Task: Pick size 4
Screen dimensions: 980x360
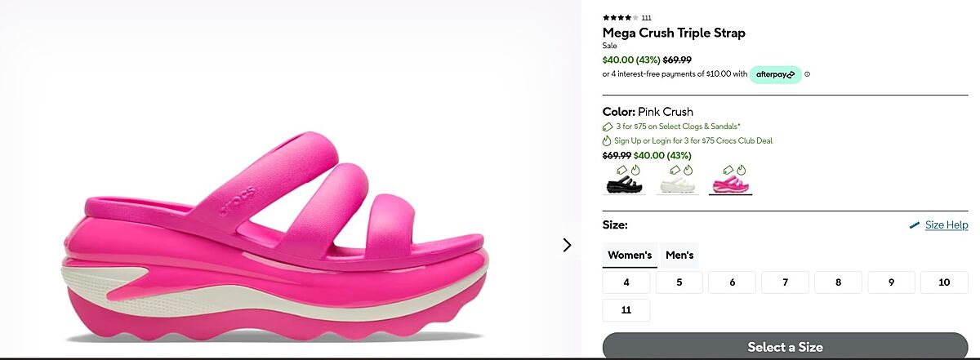Action: [626, 282]
